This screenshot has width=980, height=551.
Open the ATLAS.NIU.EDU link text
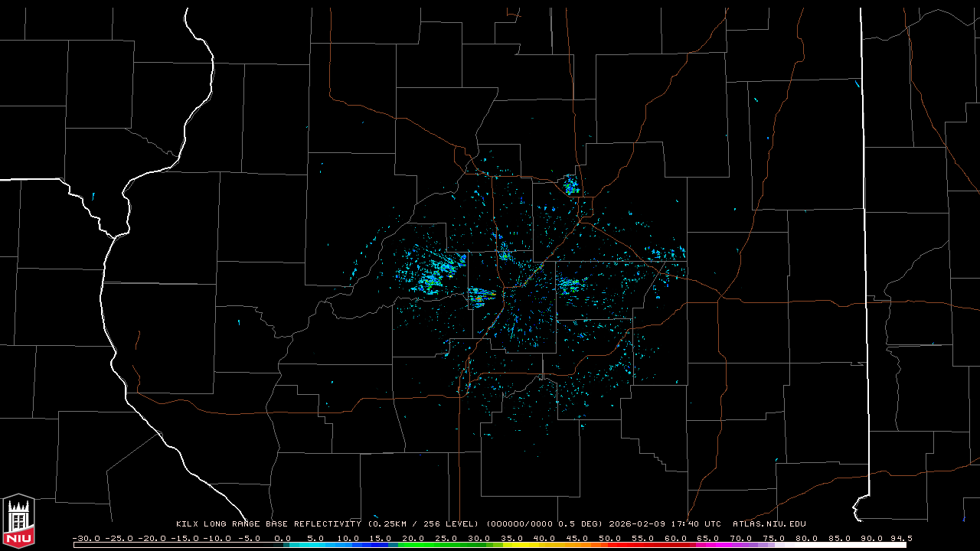point(769,524)
